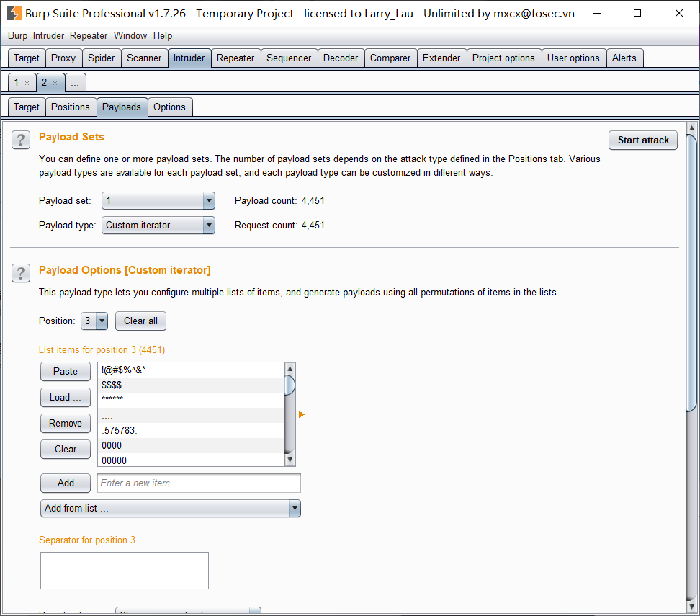Open the Project options tab
700x616 pixels.
pos(503,58)
